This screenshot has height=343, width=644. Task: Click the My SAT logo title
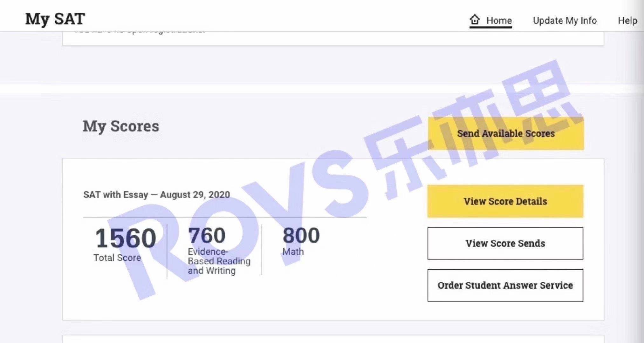click(55, 19)
